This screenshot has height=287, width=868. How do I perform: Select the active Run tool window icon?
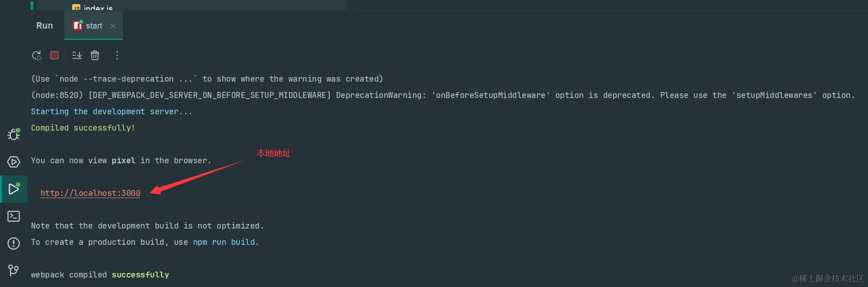(14, 189)
